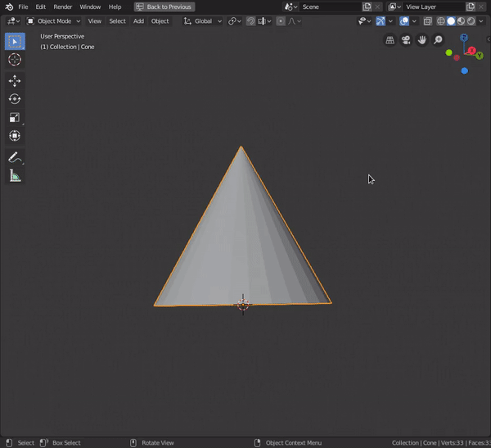Click the zoom magnifier icon
Viewport: 491px width, 448px height.
438,40
